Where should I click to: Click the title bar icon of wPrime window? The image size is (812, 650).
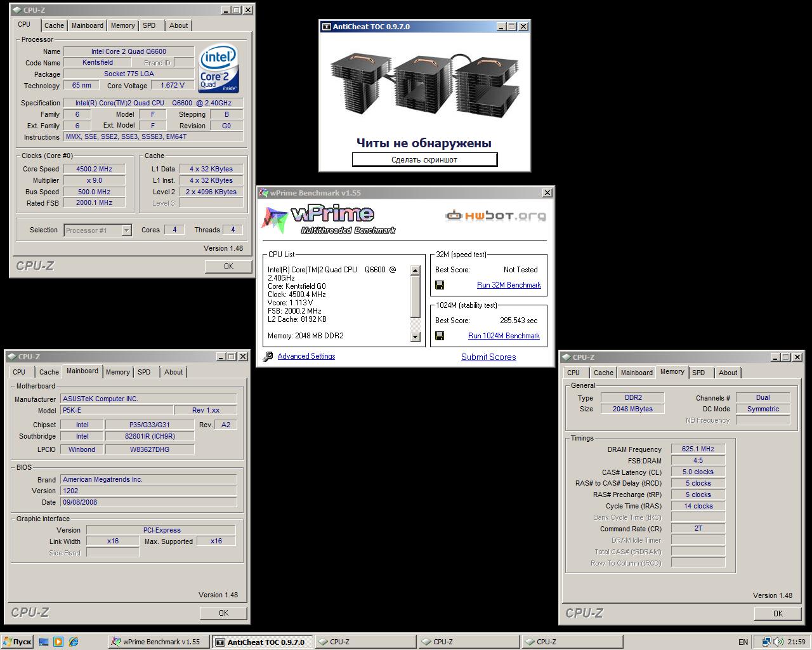[x=264, y=193]
